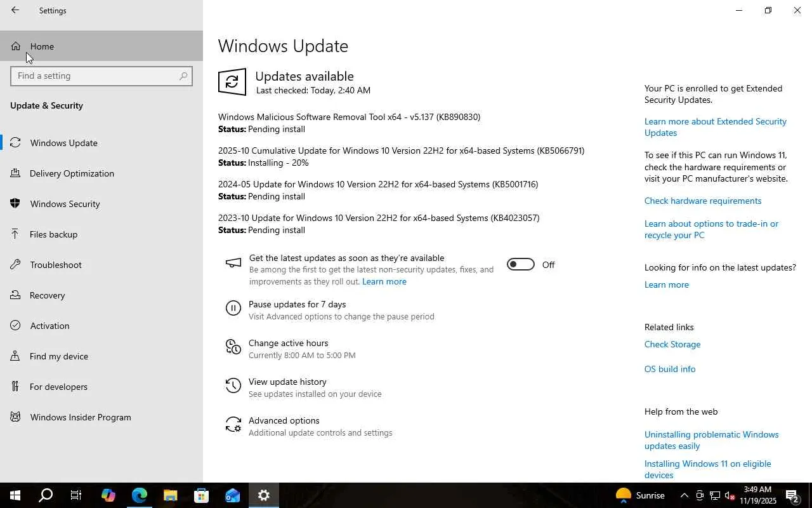Viewport: 812px width, 508px height.
Task: Click Learn more beside rollout description
Action: (384, 281)
